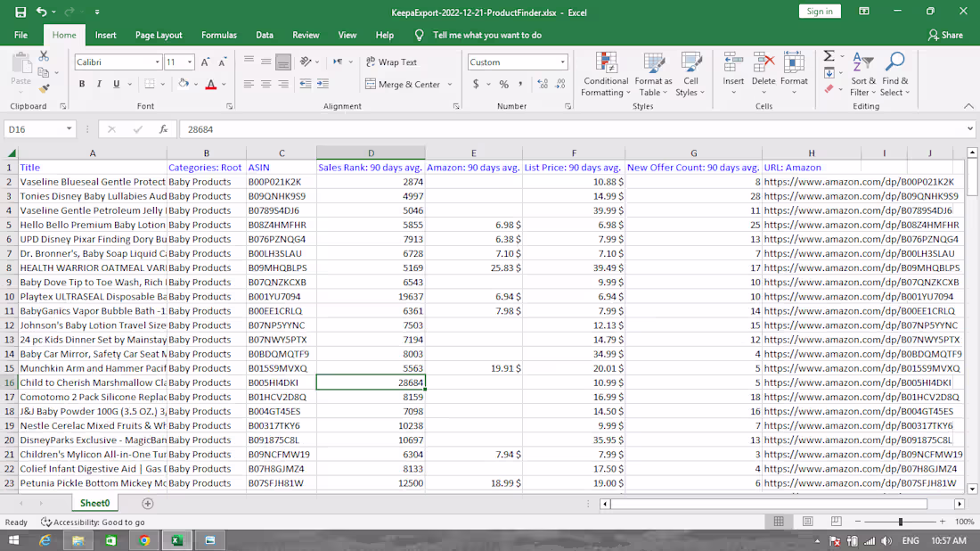Switch to the Page Layout tab

click(x=159, y=35)
